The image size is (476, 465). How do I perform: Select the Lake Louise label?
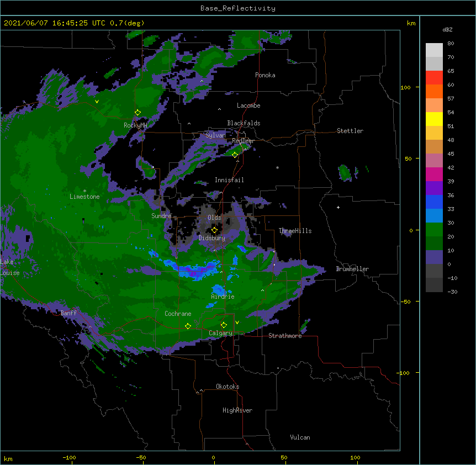pos(10,267)
